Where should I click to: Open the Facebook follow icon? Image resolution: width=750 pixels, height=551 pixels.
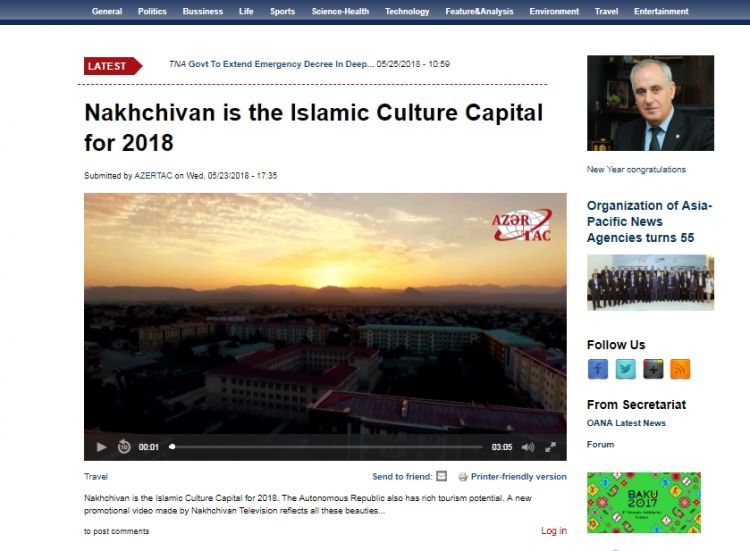pos(598,369)
